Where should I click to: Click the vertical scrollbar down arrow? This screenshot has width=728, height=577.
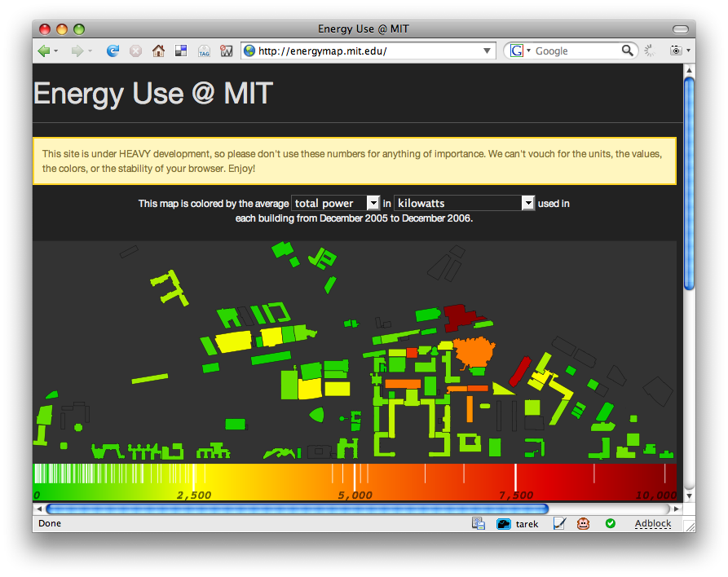[x=689, y=496]
